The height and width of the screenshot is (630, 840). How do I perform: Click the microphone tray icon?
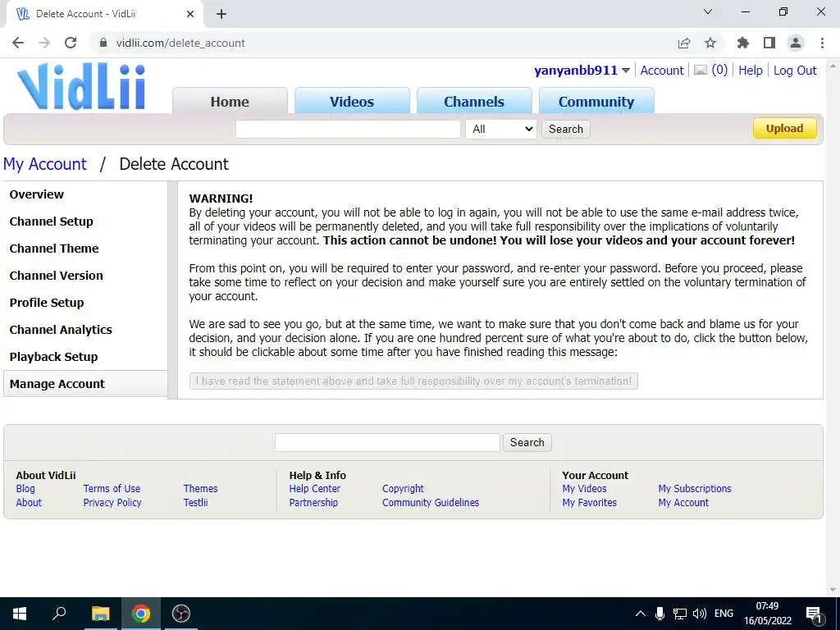[x=660, y=614]
